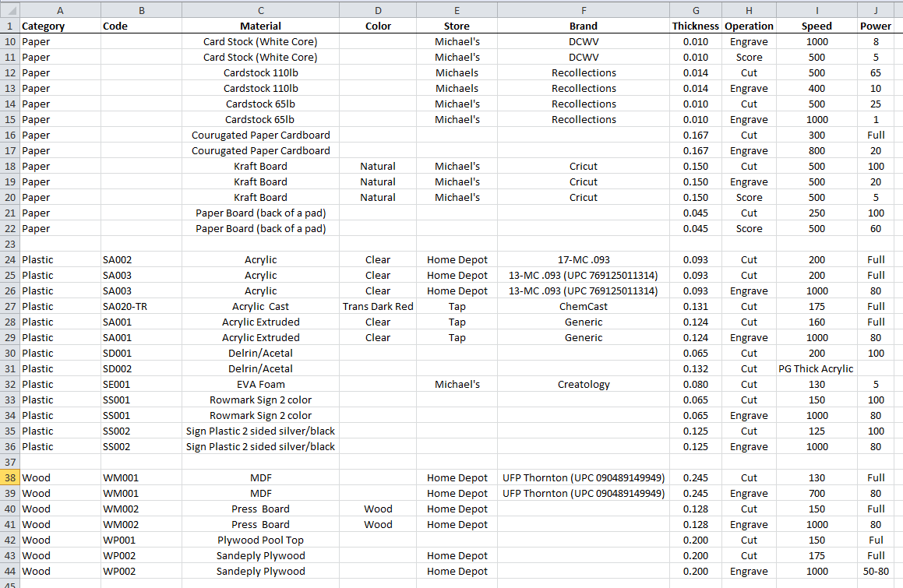The image size is (903, 588).
Task: Select the "Material" header cell
Action: click(x=261, y=26)
